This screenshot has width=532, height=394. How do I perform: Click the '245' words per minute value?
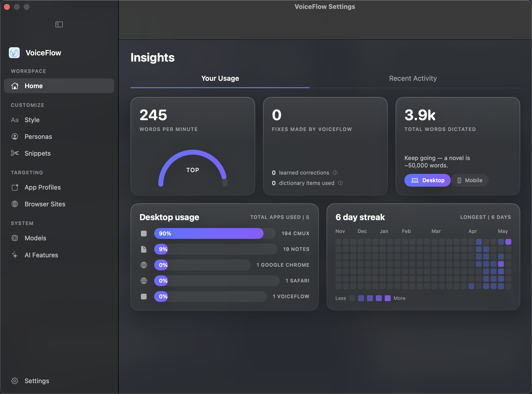[153, 115]
